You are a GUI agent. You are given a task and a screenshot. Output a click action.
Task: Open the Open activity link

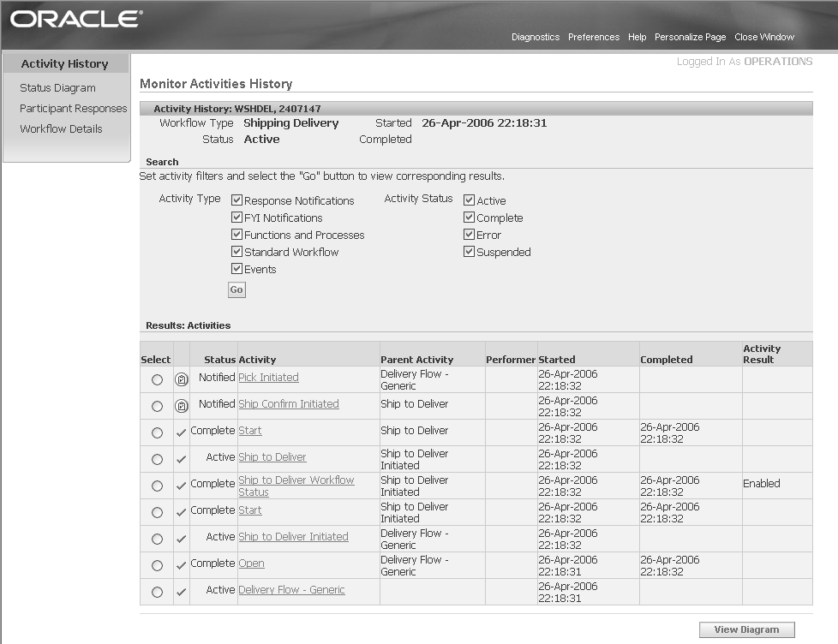(x=251, y=563)
